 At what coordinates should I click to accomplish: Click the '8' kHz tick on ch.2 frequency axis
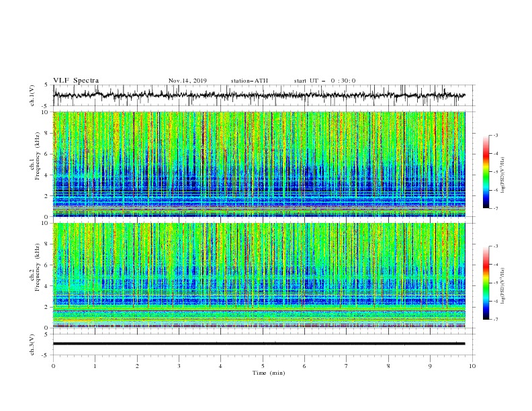(x=48, y=244)
